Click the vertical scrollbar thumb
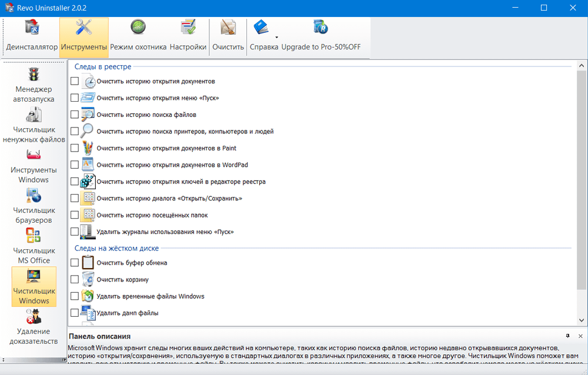Image resolution: width=588 pixels, height=375 pixels. (x=582, y=180)
